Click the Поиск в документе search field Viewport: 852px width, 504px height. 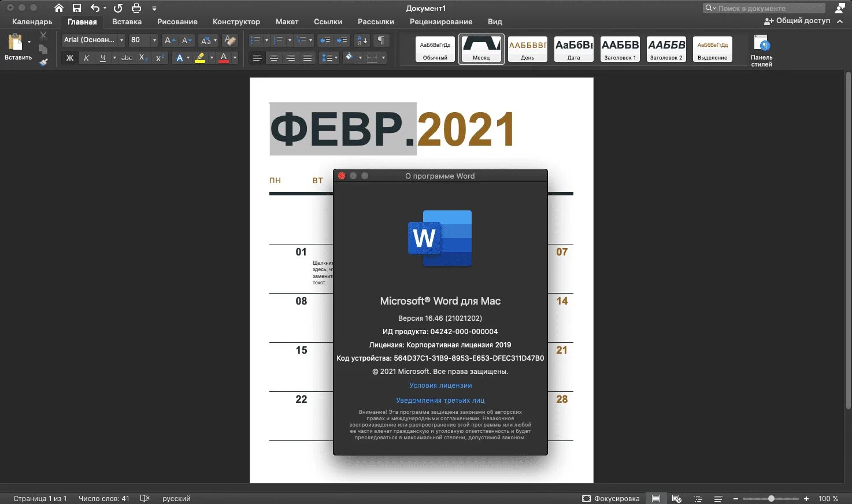click(764, 8)
